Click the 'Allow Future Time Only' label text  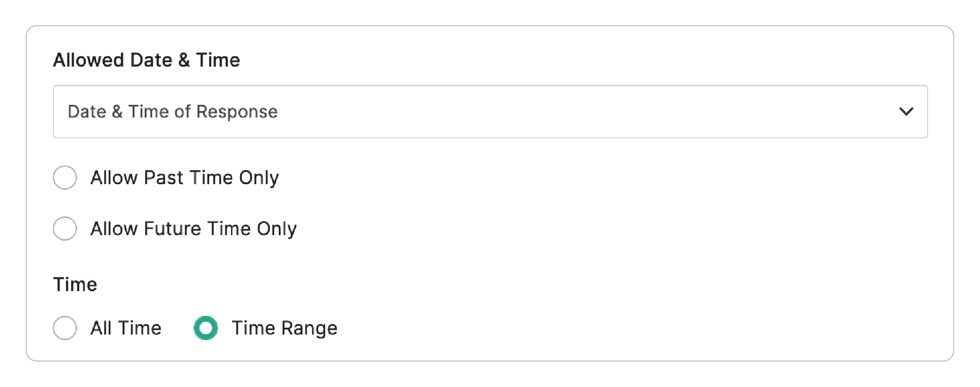[x=194, y=229]
